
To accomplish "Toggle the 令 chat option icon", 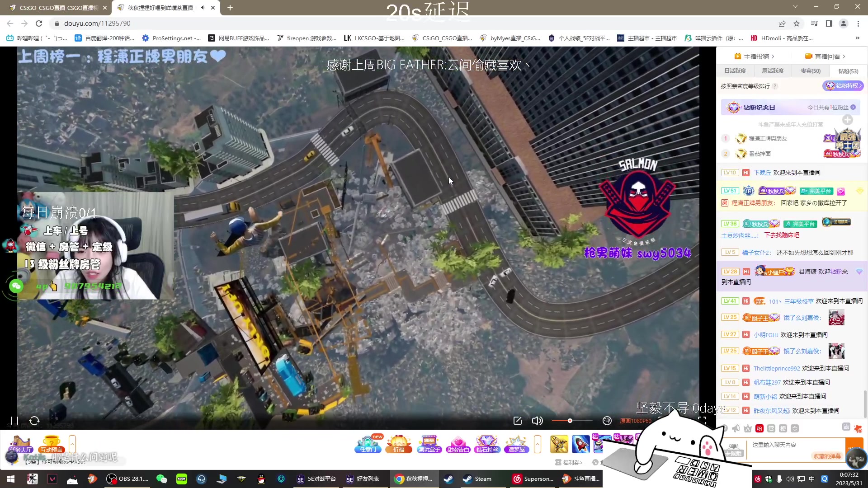I will pos(795,428).
